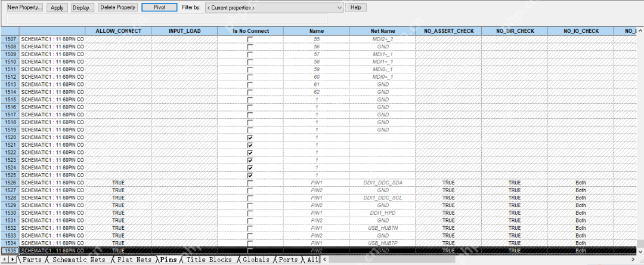The width and height of the screenshot is (644, 265).
Task: Switch to the Parts tab
Action: point(32,260)
